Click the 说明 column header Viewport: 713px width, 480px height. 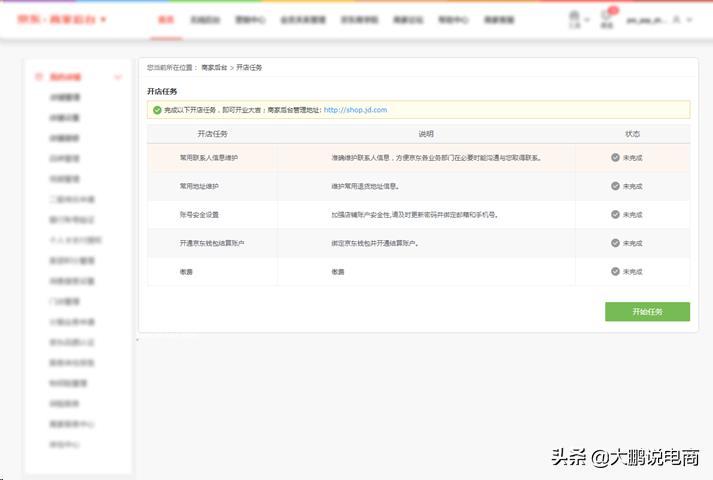[x=426, y=134]
